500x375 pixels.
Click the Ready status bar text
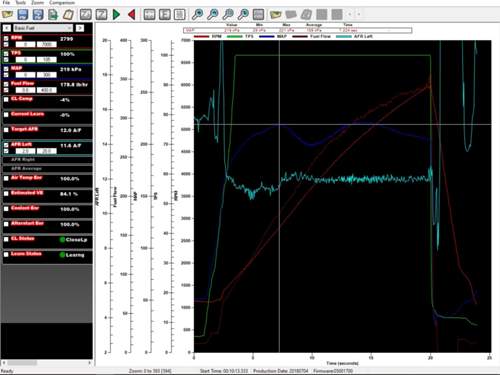pos(7,371)
